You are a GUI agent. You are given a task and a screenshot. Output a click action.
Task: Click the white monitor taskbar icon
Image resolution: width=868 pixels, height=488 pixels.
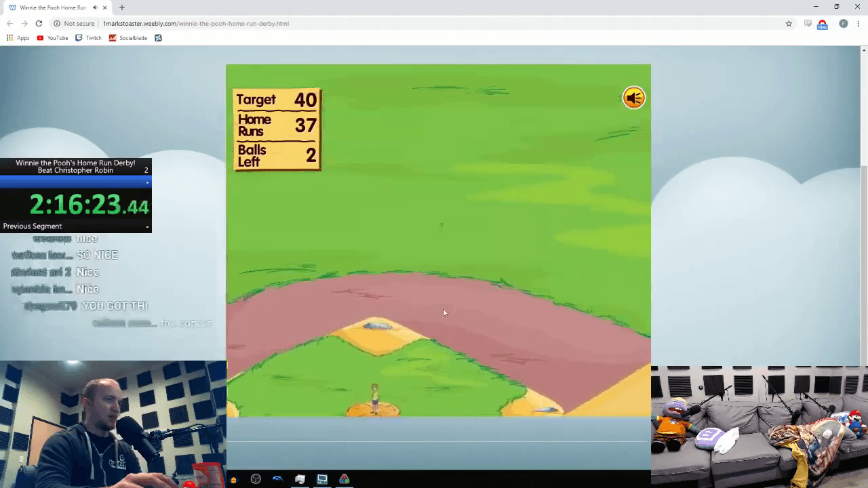click(x=300, y=479)
